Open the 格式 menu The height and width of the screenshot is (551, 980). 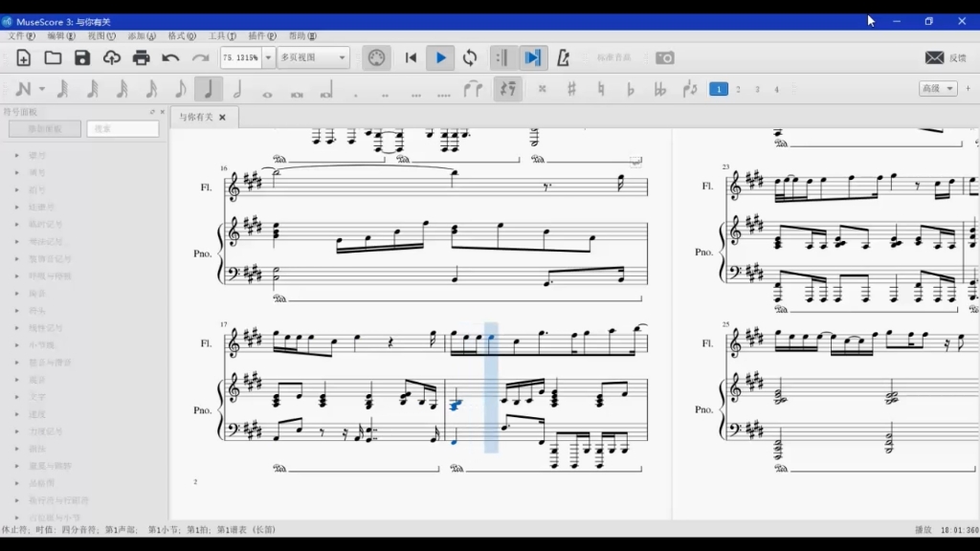point(182,36)
